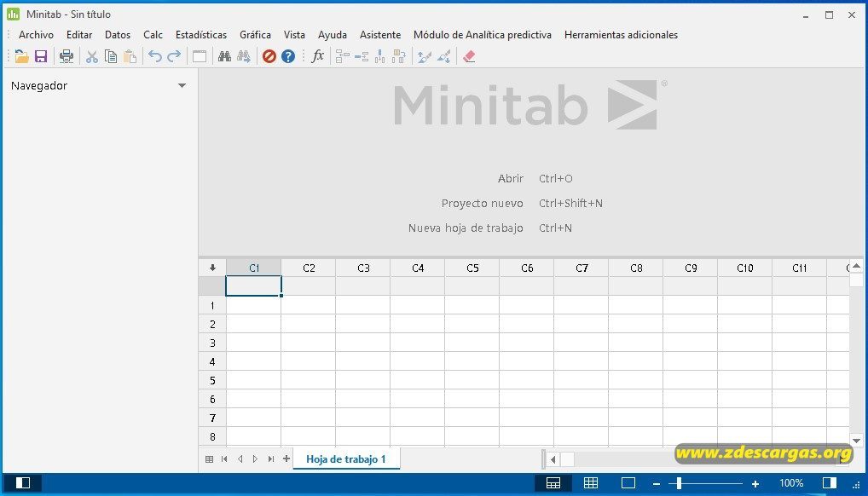Select the Hoja de trabajo 1 tab

[346, 459]
